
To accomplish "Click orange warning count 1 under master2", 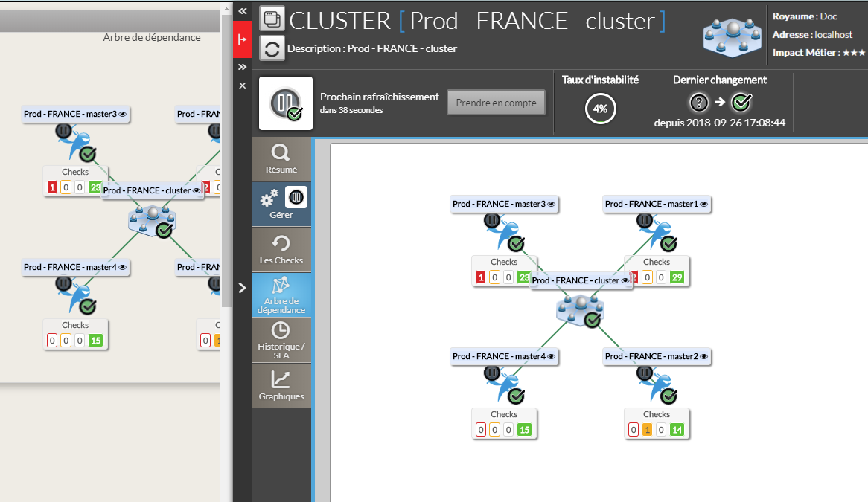I will tap(647, 430).
